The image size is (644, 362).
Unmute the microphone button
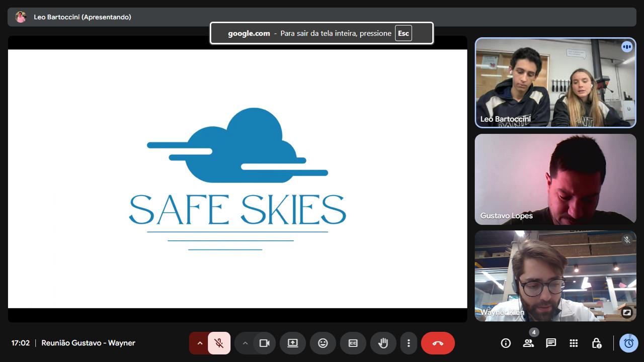coord(219,343)
